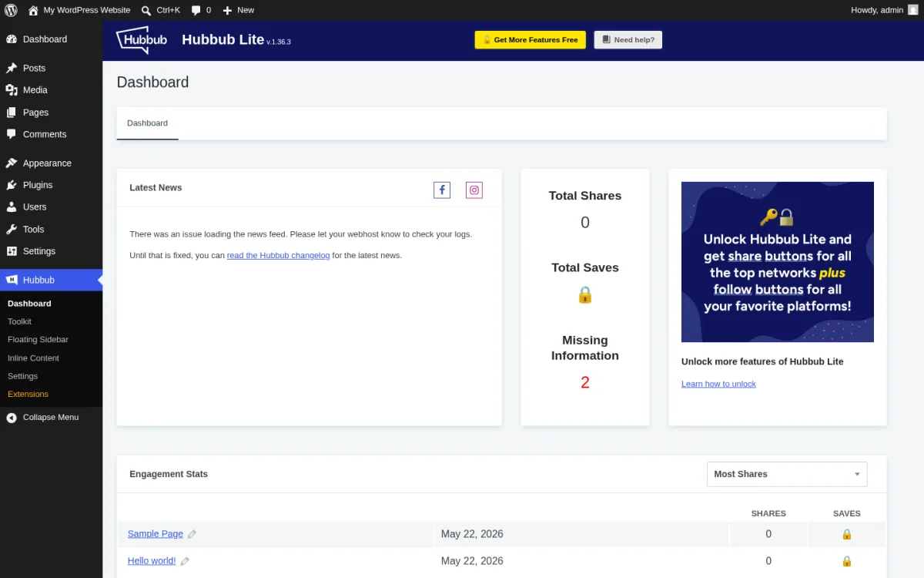Open the Users menu
This screenshot has width=924, height=578.
point(51,207)
